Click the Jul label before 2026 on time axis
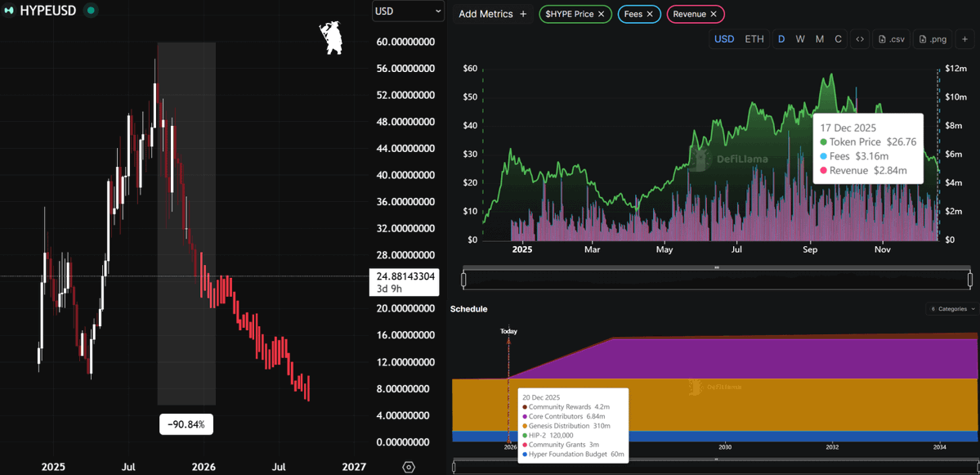Image resolution: width=980 pixels, height=475 pixels. click(129, 467)
